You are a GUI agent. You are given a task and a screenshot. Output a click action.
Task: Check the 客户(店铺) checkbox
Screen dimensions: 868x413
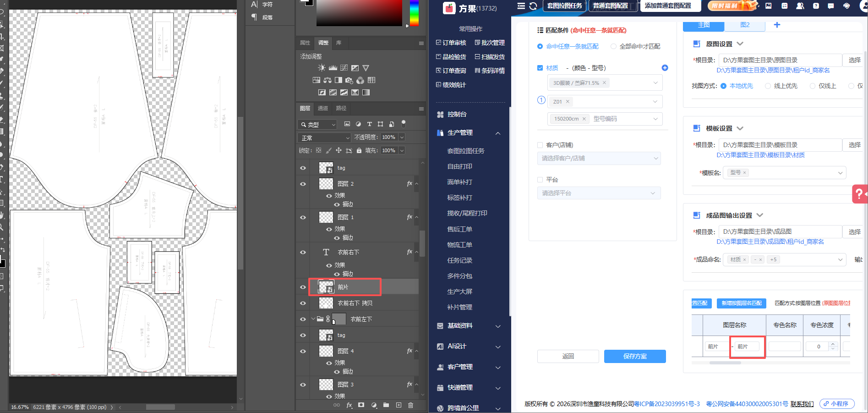click(x=540, y=145)
